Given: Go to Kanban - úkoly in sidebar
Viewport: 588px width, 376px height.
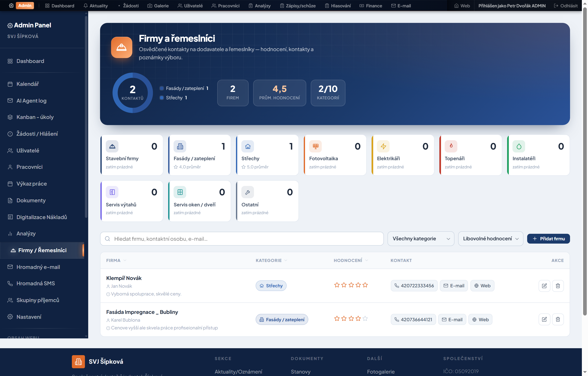Looking at the screenshot, I should [x=35, y=117].
